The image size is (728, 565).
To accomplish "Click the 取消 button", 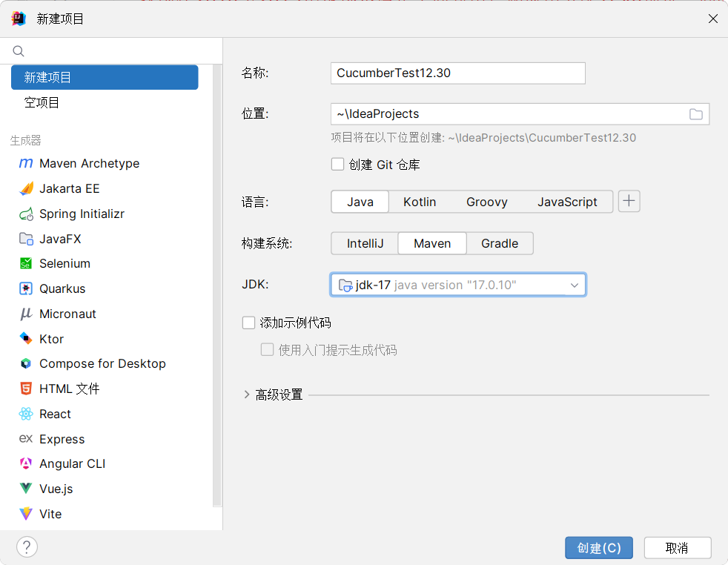I will (x=678, y=548).
